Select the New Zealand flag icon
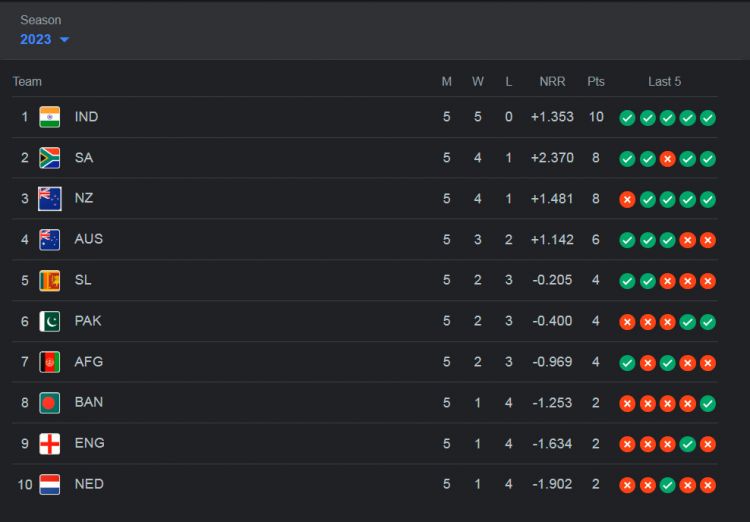Viewport: 750px width, 522px height. [x=50, y=199]
